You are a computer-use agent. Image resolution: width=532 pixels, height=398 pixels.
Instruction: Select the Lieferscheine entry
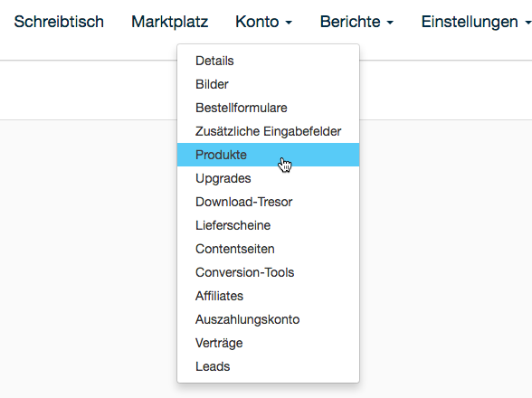(x=268, y=225)
